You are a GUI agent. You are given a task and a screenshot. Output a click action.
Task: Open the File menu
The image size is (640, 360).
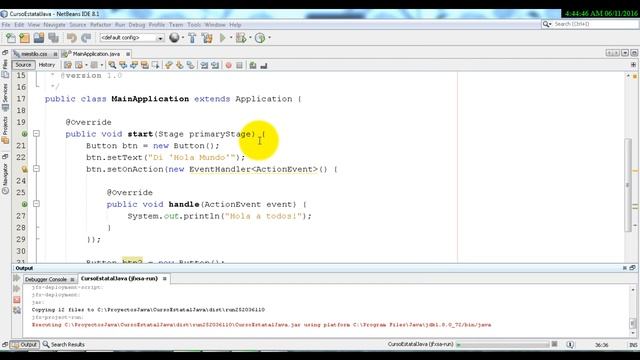pyautogui.click(x=6, y=25)
